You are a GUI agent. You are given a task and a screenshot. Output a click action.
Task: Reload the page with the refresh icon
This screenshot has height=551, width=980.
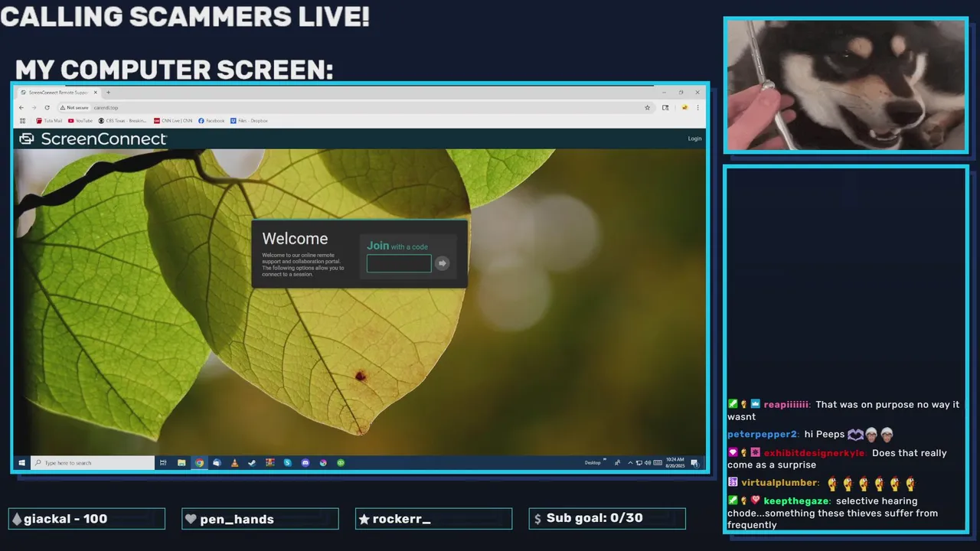[x=47, y=108]
